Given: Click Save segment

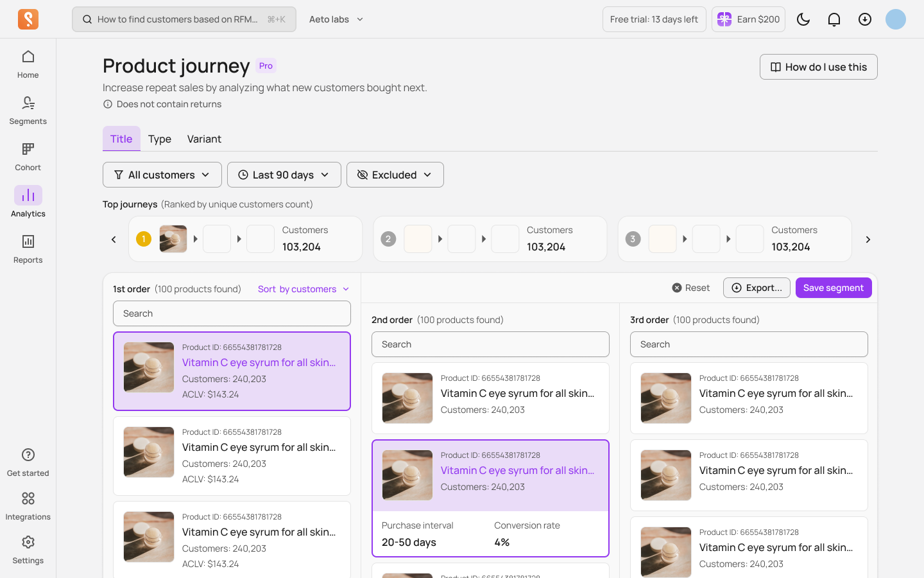Looking at the screenshot, I should pyautogui.click(x=834, y=288).
